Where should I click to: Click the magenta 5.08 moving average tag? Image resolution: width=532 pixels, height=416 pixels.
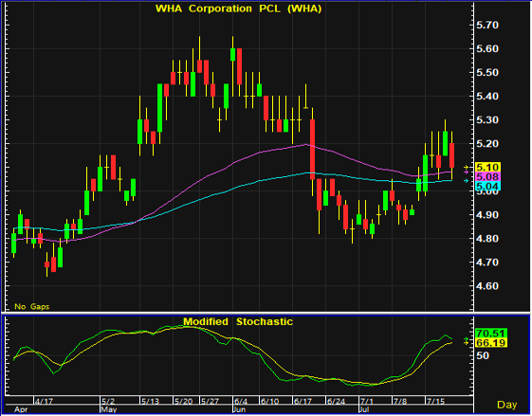click(x=487, y=176)
